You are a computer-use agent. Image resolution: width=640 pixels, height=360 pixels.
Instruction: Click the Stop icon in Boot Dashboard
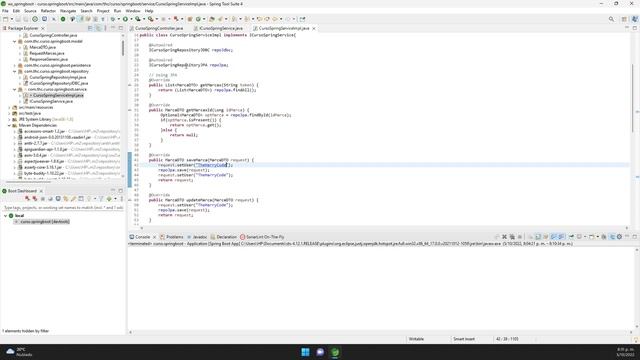pyautogui.click(x=42, y=199)
